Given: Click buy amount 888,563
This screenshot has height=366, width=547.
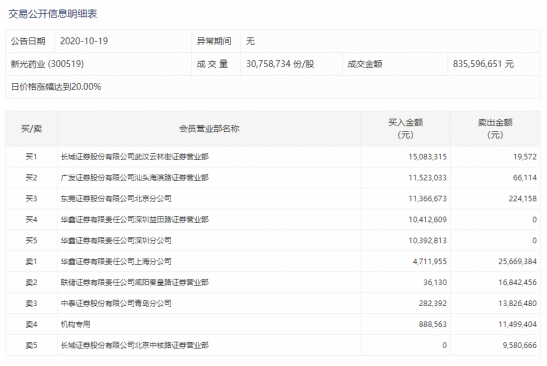Looking at the screenshot, I should pyautogui.click(x=433, y=324).
